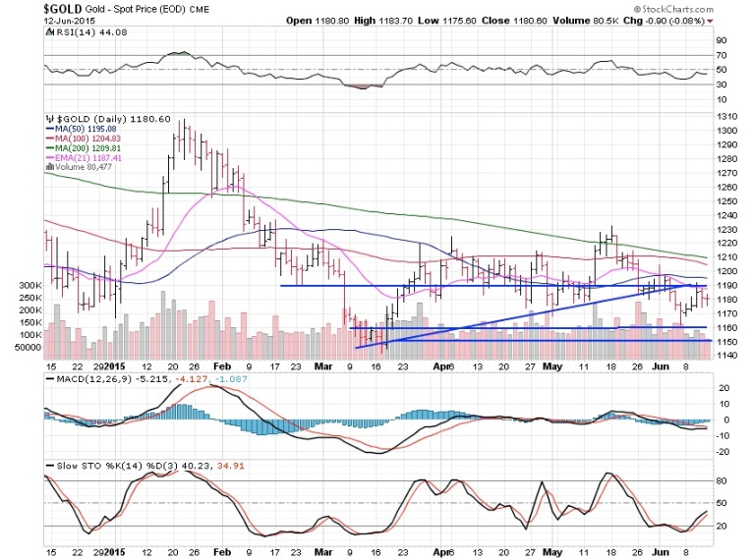
Task: Click the 80 level on stochastic axis
Action: click(x=722, y=480)
